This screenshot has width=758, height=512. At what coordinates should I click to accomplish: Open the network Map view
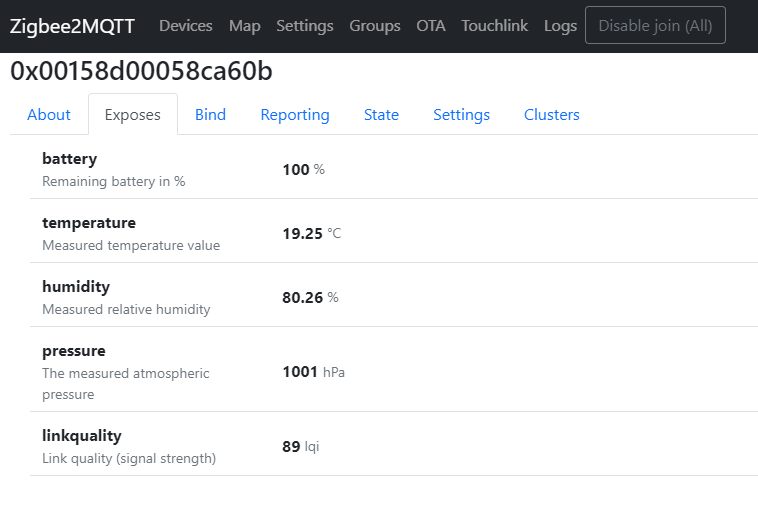pos(245,26)
